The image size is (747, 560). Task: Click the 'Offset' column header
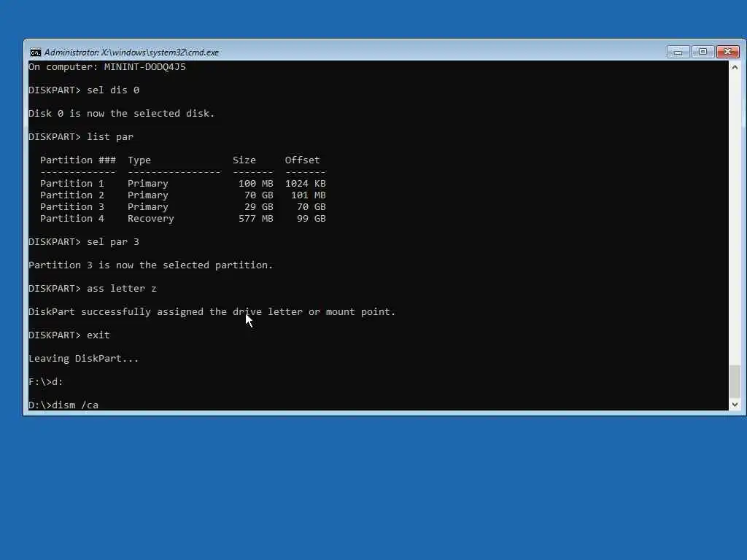point(303,160)
